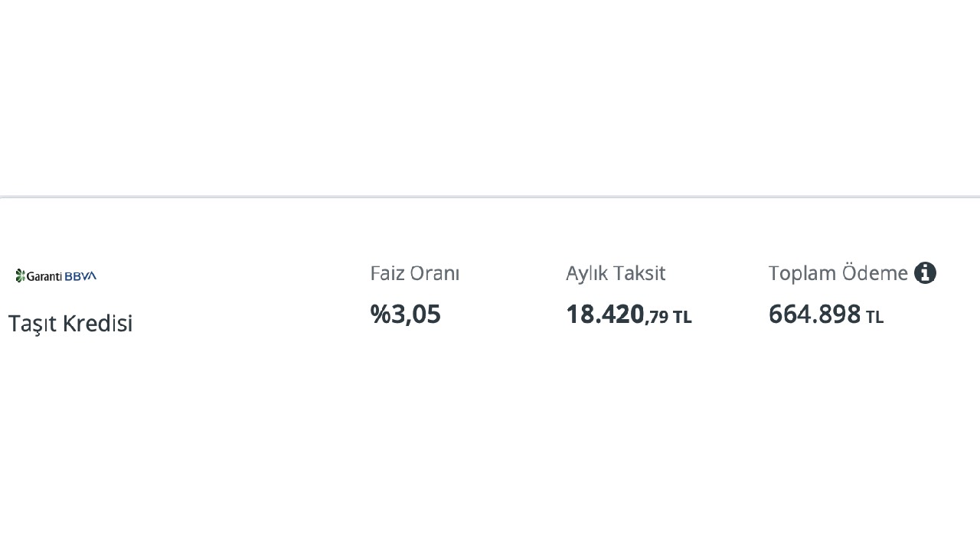Click the percent sign before 3,05
The image size is (980, 551).
(x=380, y=314)
